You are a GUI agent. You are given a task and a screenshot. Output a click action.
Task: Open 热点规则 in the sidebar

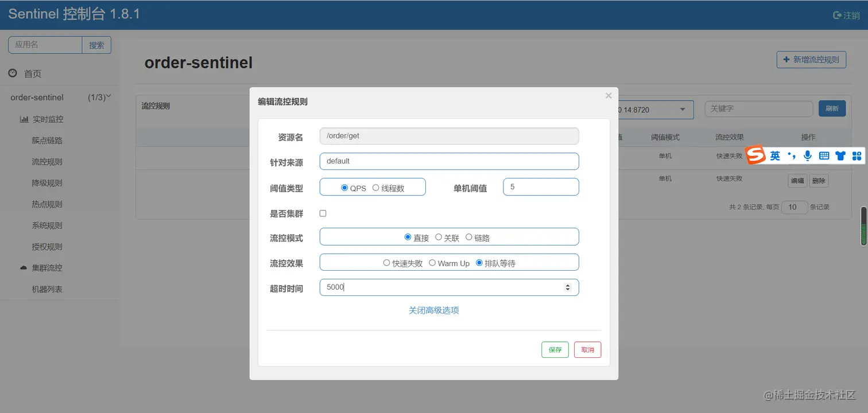(47, 204)
